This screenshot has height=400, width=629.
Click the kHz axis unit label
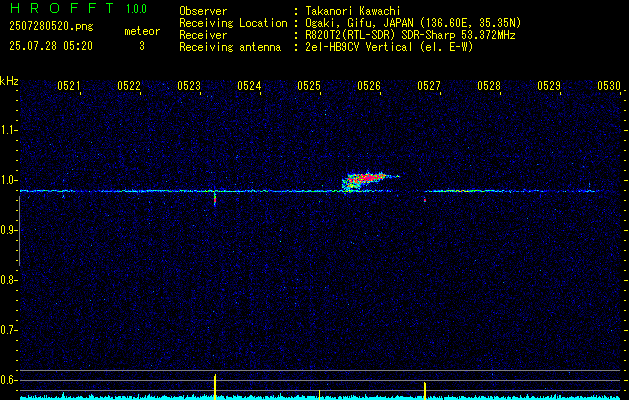tap(9, 81)
